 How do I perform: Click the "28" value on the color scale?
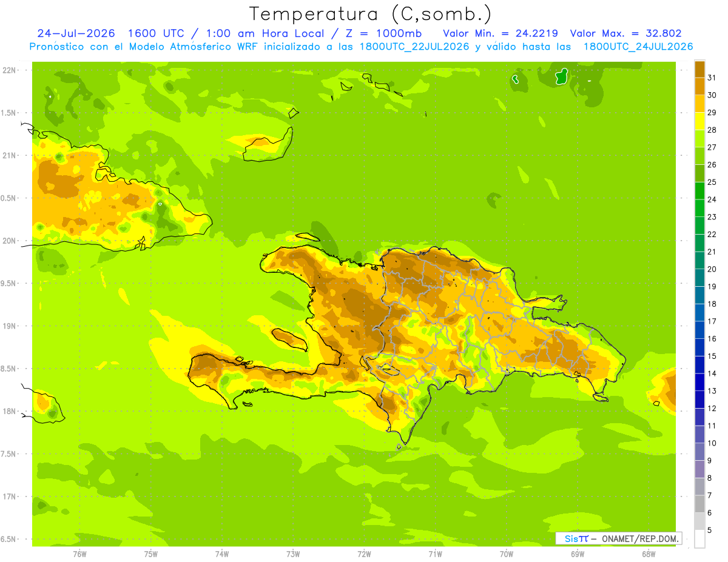(x=712, y=130)
